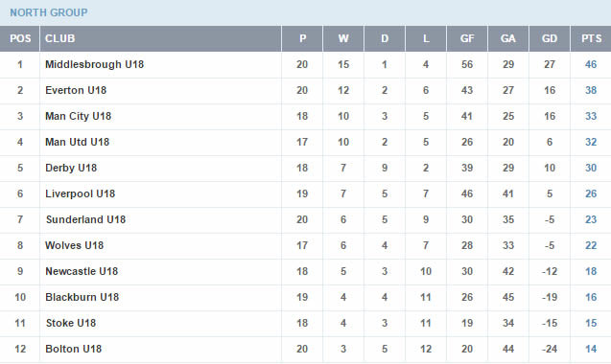Image resolution: width=611 pixels, height=364 pixels.
Task: Open Liverpool U18 club link
Action: tap(81, 193)
